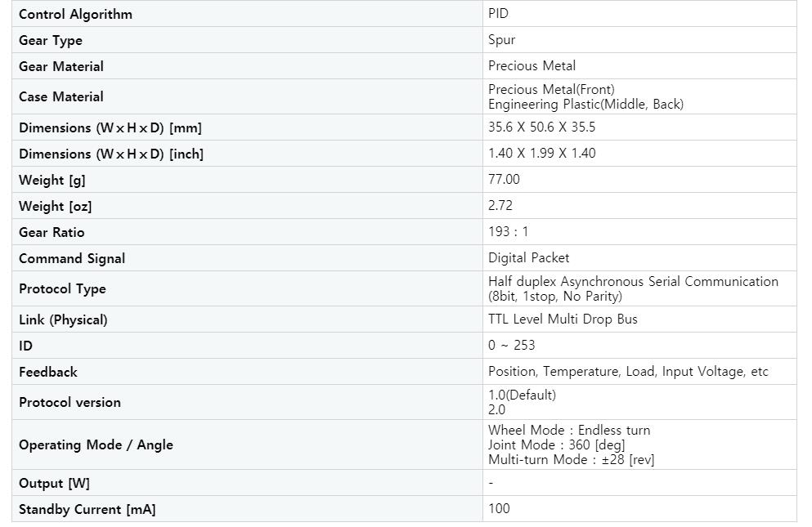Screen dimensions: 812x527
Task: Click the Case Material label
Action: tap(61, 96)
